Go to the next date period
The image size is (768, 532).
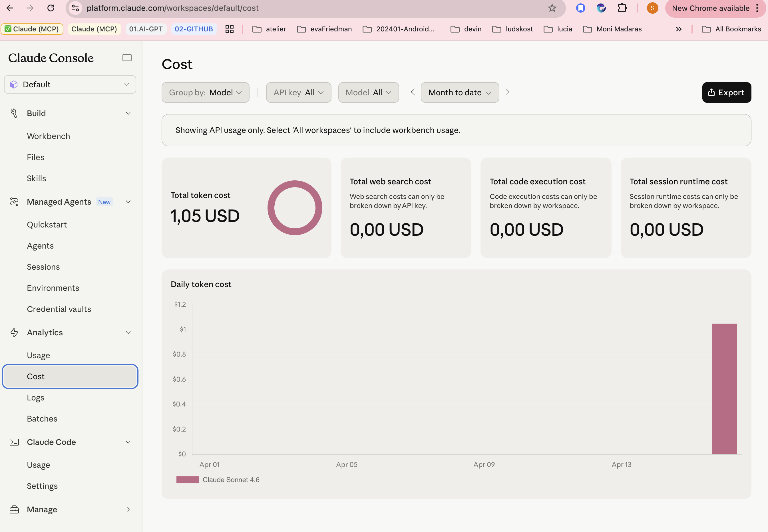507,92
